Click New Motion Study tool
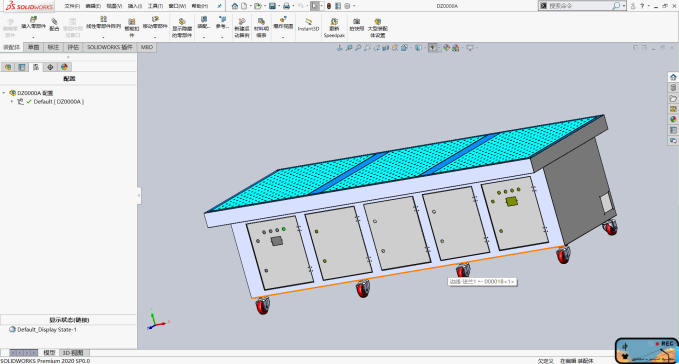Viewport: 679px width, 364px height. point(242,28)
